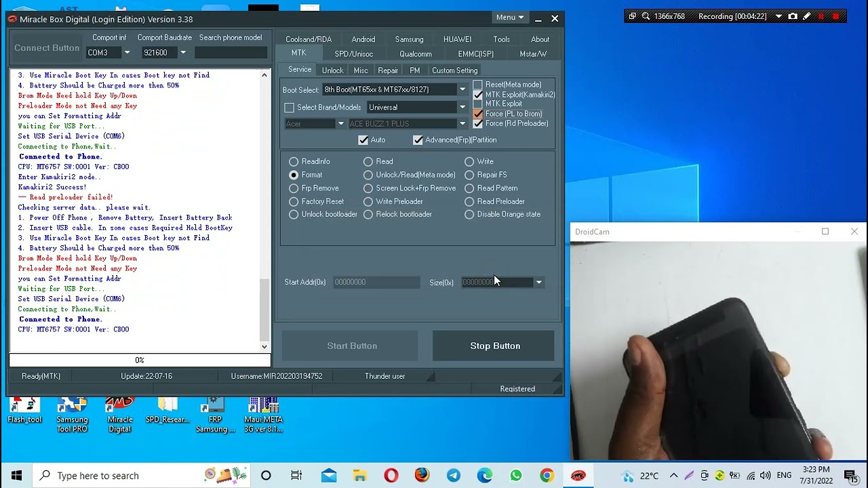Open the Custom Setting sub-tab

(454, 70)
